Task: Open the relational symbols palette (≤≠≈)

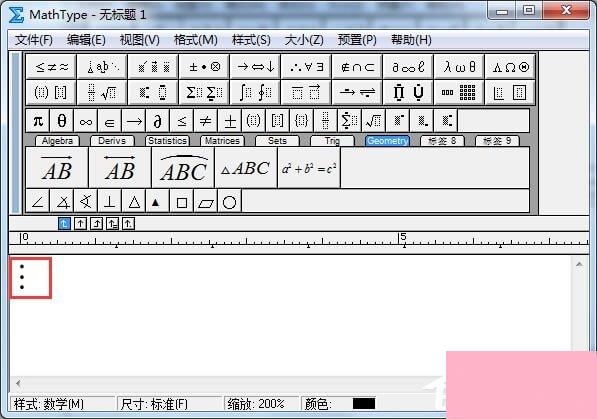Action: pos(51,67)
